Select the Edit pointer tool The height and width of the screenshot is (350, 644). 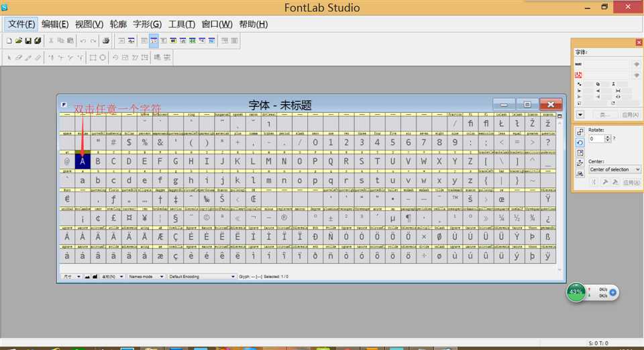[x=9, y=58]
